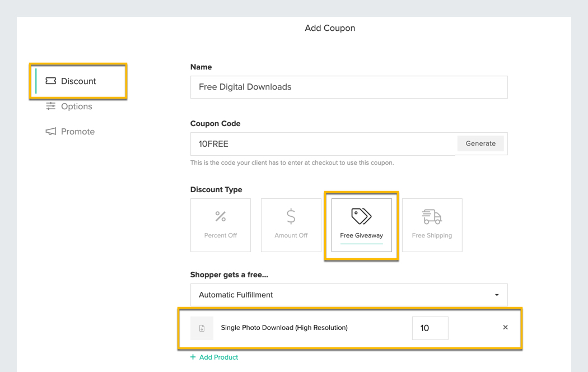The width and height of the screenshot is (588, 372).
Task: Select the Free Shipping discount type
Action: pos(432,225)
